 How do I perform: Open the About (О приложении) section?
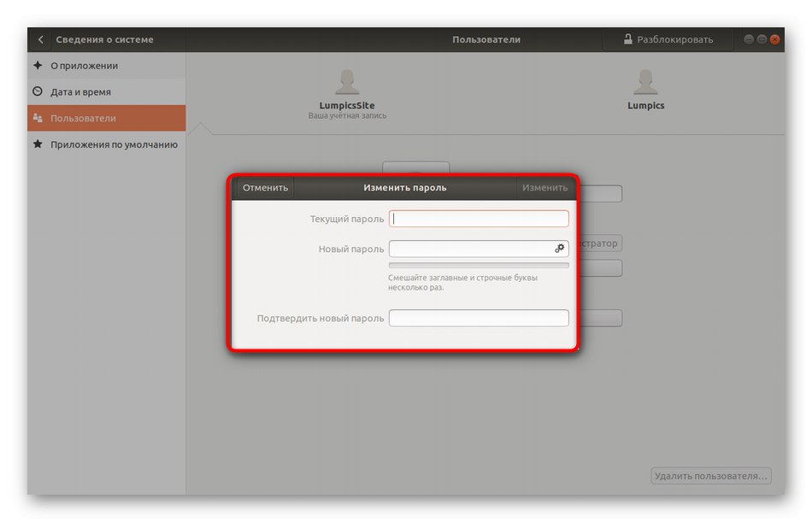107,66
